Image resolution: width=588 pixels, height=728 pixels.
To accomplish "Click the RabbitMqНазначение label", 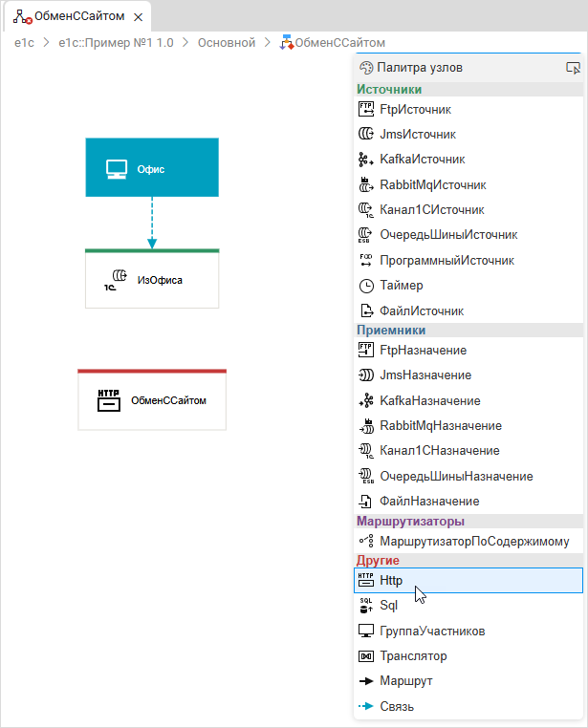I will point(441,425).
